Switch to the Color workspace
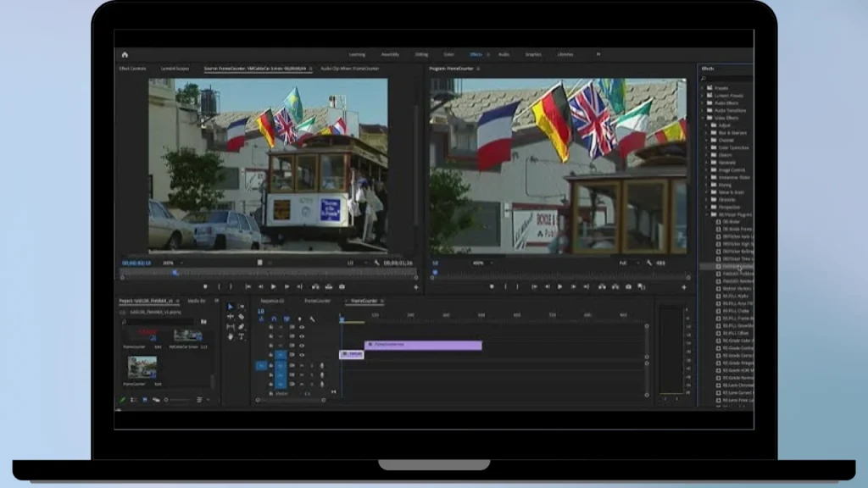This screenshot has width=868, height=488. [x=449, y=55]
